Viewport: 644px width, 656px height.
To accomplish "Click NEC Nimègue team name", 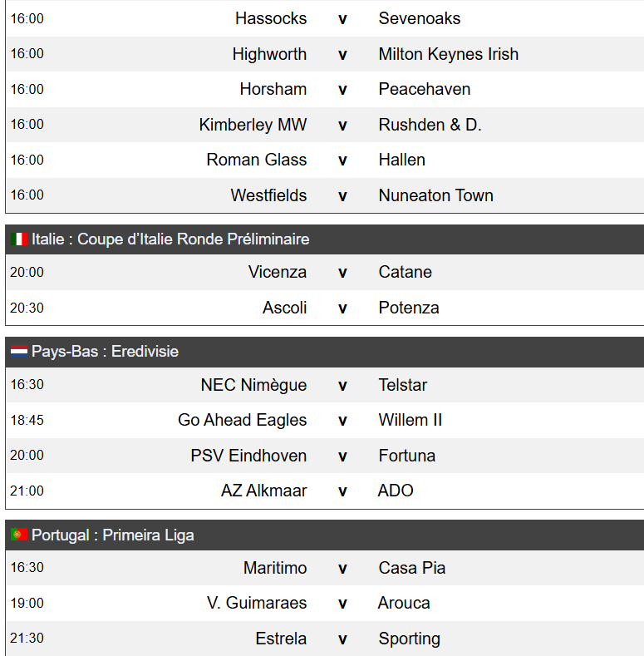I will point(253,385).
